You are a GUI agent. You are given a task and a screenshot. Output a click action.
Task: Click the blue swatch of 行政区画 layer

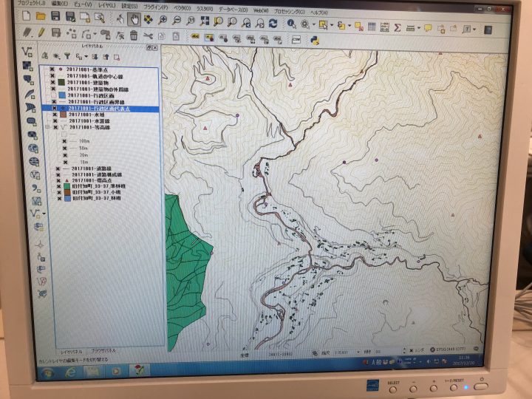click(62, 95)
